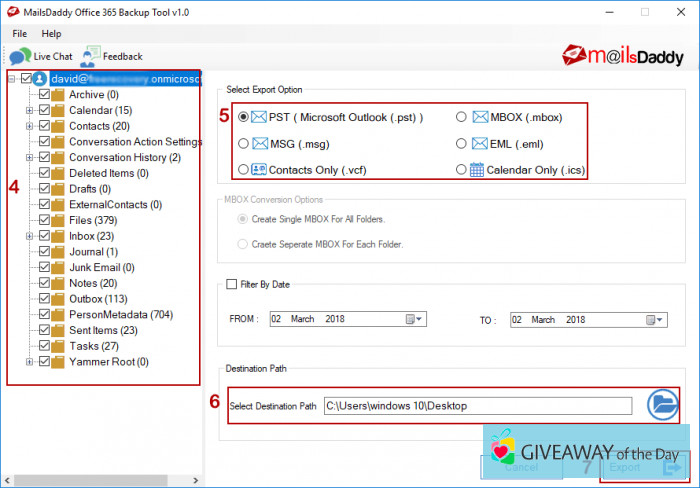This screenshot has width=700, height=488.
Task: Open the Help menu
Action: [x=51, y=33]
